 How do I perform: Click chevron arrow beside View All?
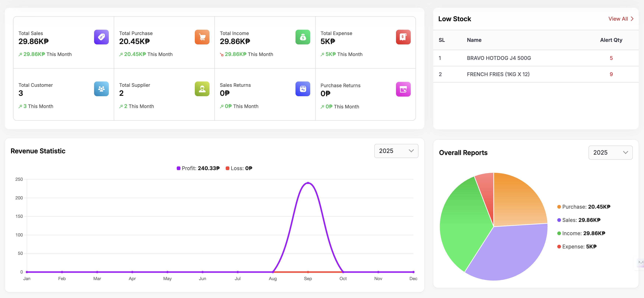(632, 19)
